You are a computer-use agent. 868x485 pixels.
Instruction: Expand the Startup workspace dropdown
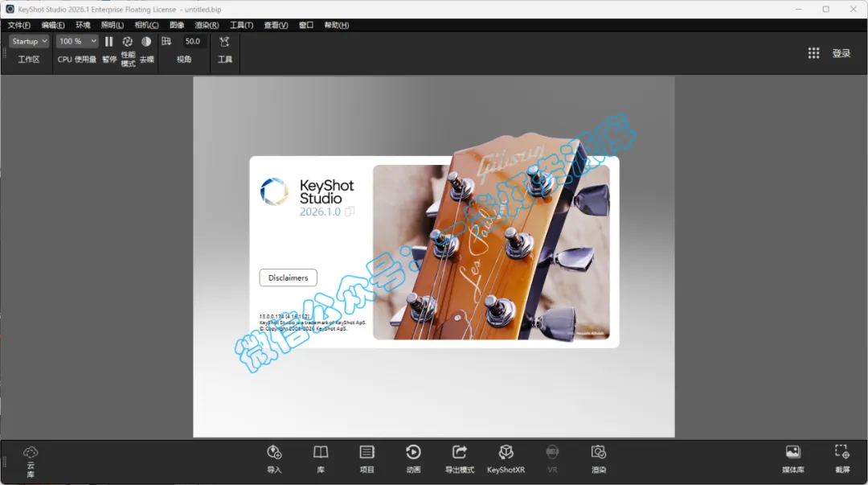[x=30, y=41]
